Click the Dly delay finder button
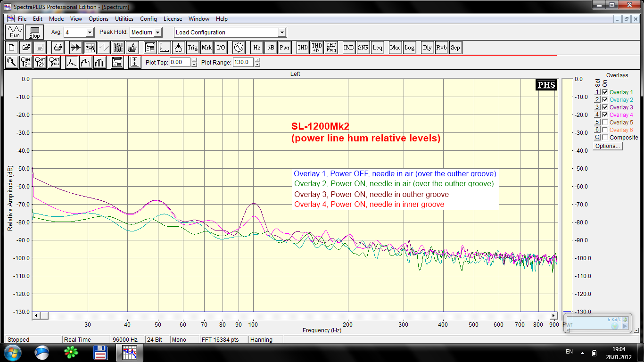The height and width of the screenshot is (362, 644). point(427,47)
